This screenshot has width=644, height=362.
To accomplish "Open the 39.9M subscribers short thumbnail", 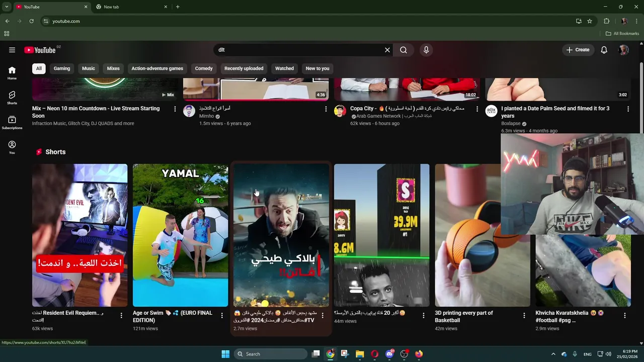I will coord(381,235).
